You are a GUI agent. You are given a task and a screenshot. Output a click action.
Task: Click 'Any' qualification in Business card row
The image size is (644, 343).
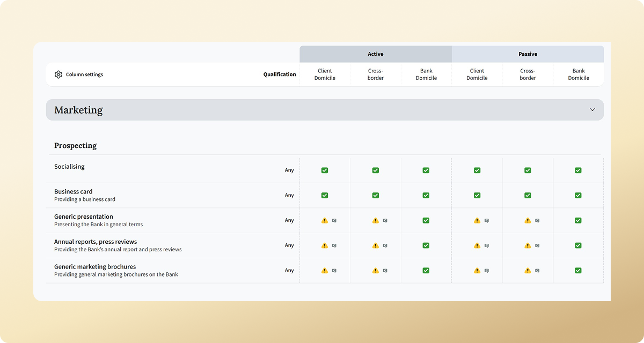point(289,196)
